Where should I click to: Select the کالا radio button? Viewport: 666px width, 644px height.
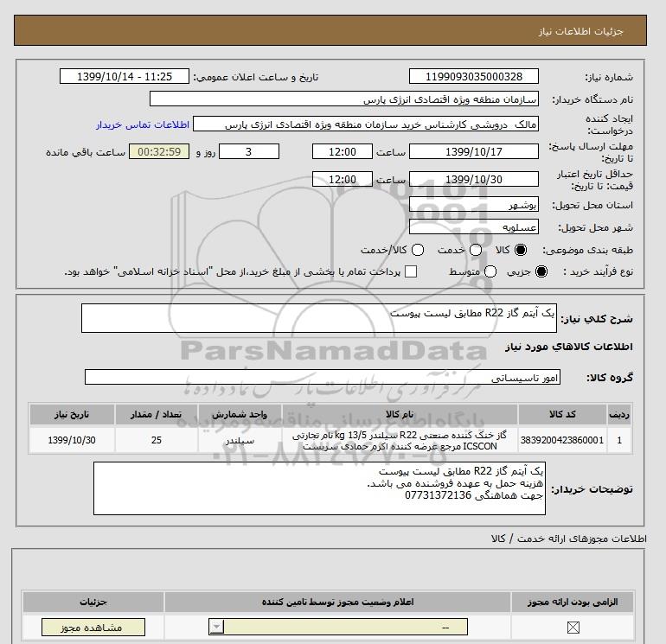pyautogui.click(x=521, y=250)
